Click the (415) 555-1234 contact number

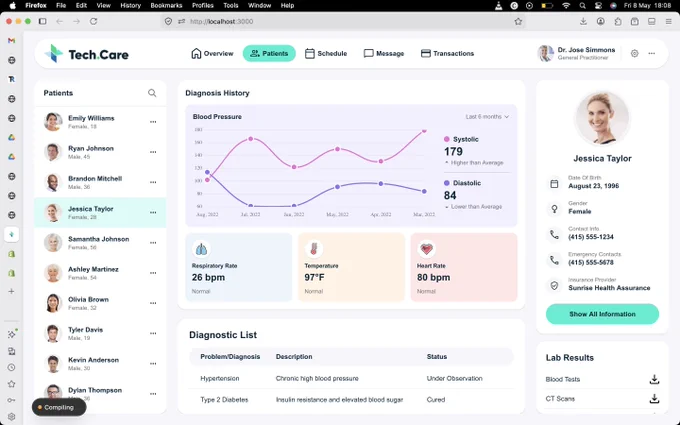[591, 237]
